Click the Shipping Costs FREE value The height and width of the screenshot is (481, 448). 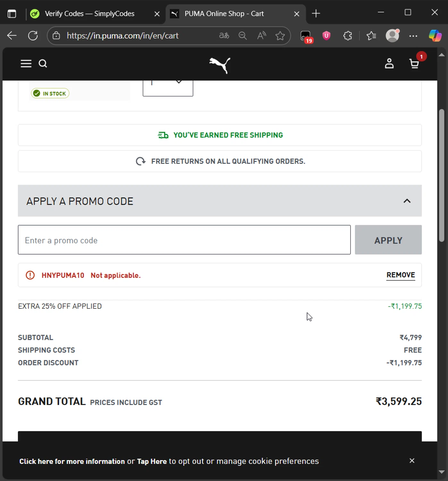(413, 350)
